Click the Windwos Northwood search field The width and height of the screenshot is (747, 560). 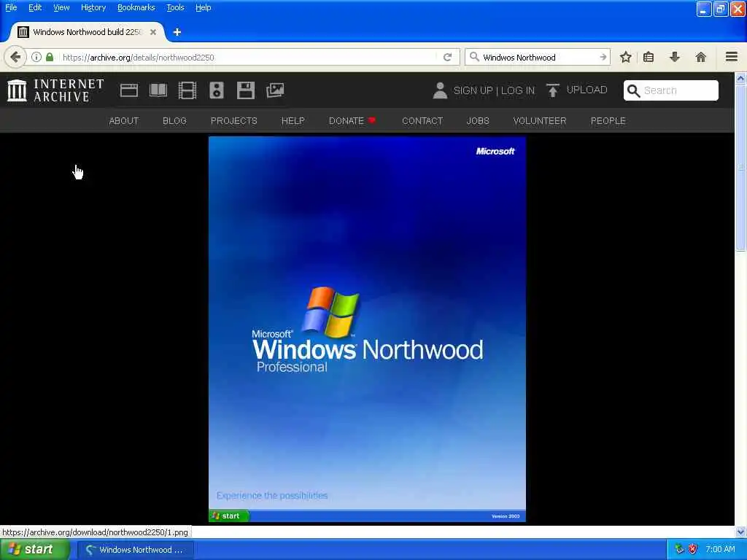pos(538,57)
